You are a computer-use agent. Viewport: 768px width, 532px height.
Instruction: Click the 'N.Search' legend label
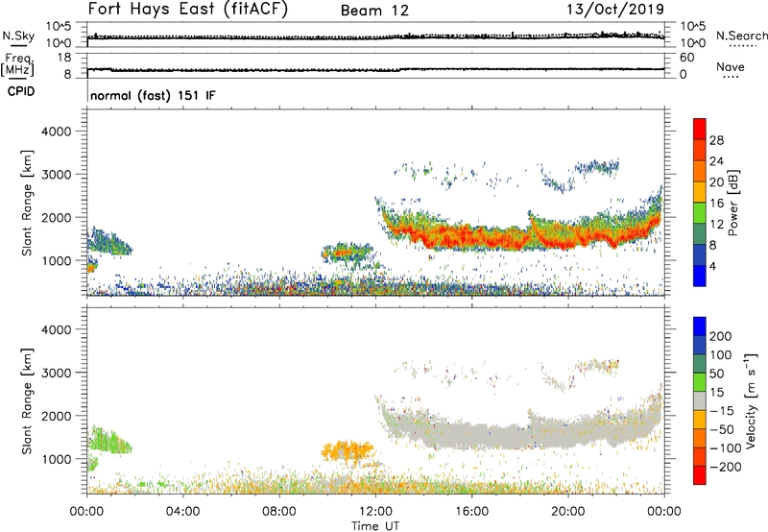tap(741, 36)
